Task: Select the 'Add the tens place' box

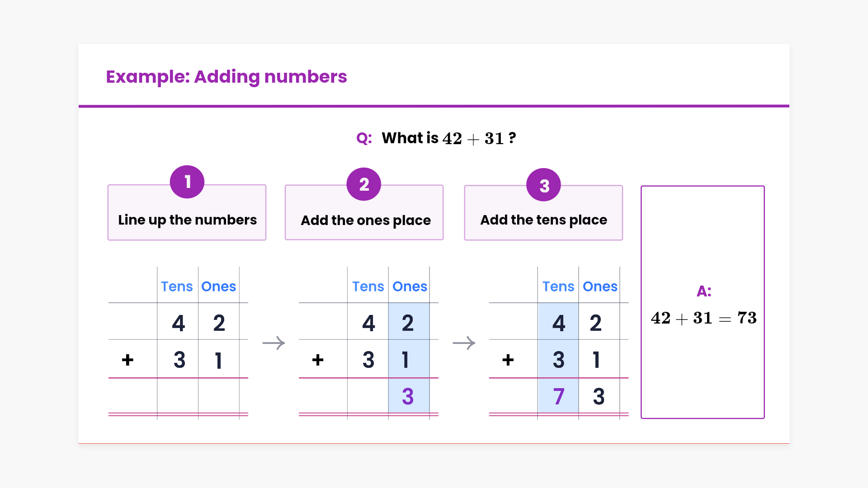Action: 543,220
